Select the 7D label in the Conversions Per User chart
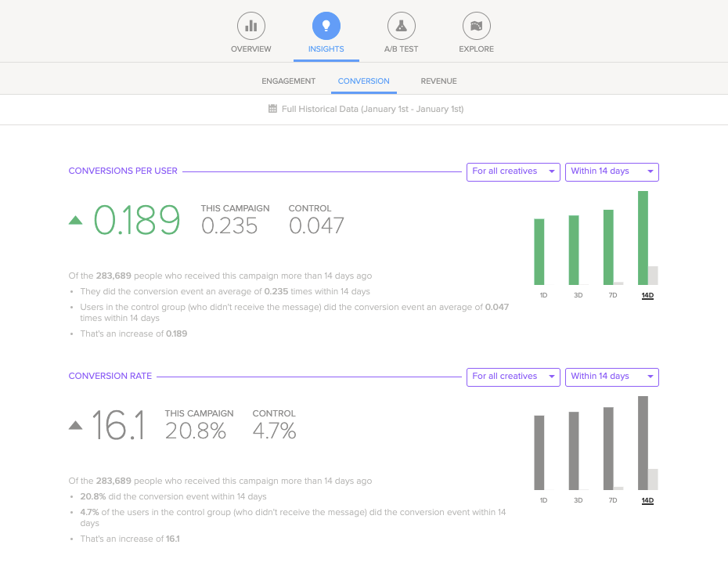The width and height of the screenshot is (728, 566). coord(613,295)
